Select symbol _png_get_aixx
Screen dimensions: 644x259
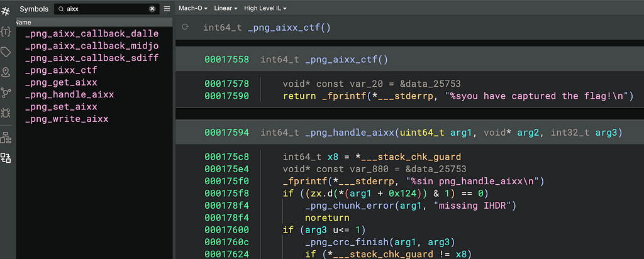[x=61, y=82]
